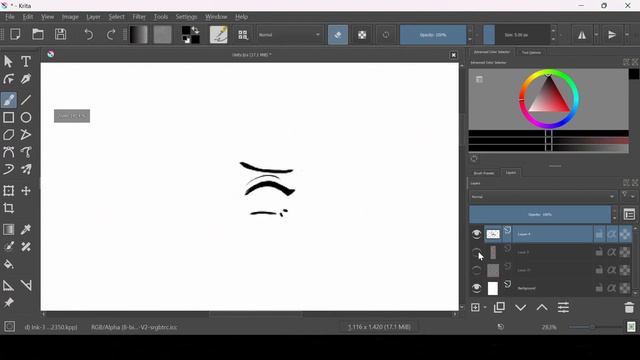640x360 pixels.
Task: Select the Freehand Path tool
Action: tap(26, 152)
